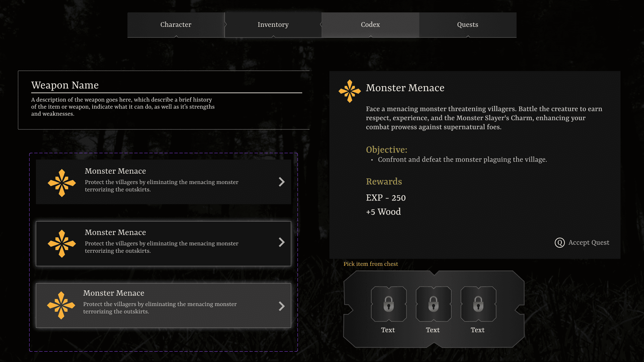Screen dimensions: 644x362
Task: Click the star emblem beside quest detail title
Action: (x=350, y=91)
